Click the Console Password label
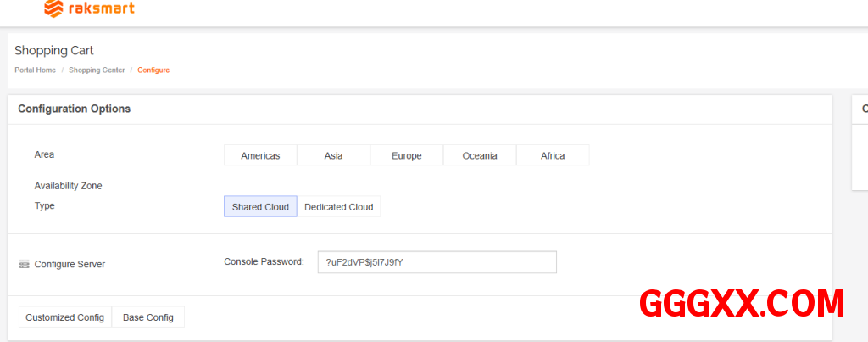 point(264,262)
